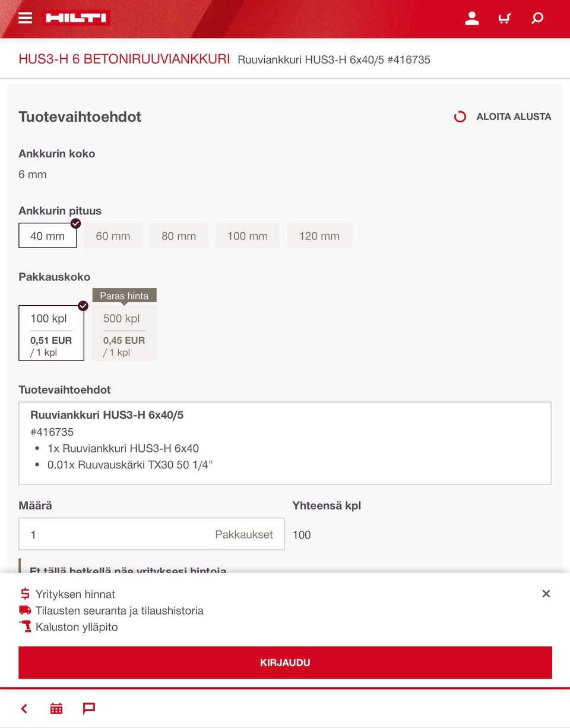
Task: Close the login promo banner
Action: 546,594
